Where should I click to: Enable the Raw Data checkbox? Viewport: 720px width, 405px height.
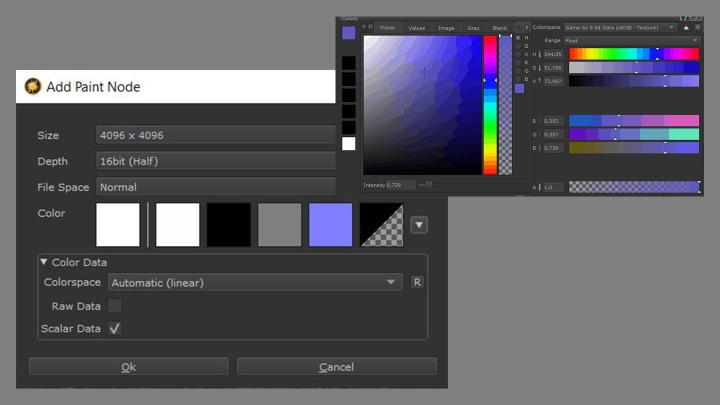[x=115, y=306]
